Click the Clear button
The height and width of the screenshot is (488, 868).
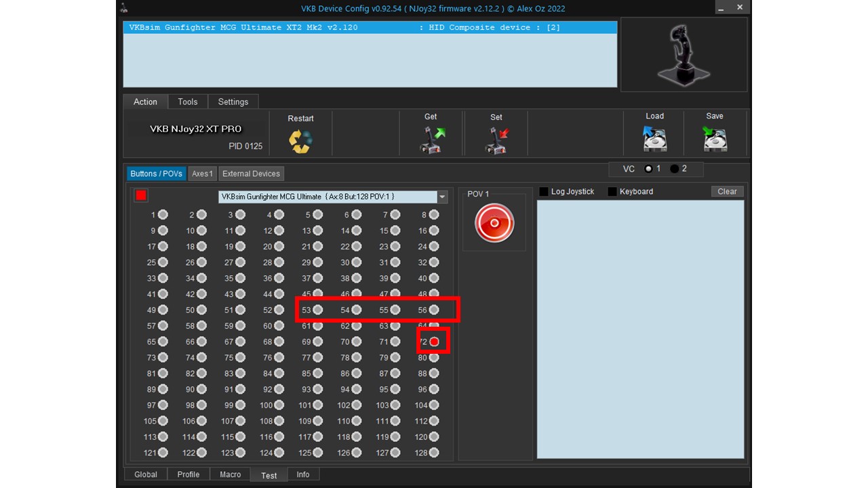coord(727,192)
